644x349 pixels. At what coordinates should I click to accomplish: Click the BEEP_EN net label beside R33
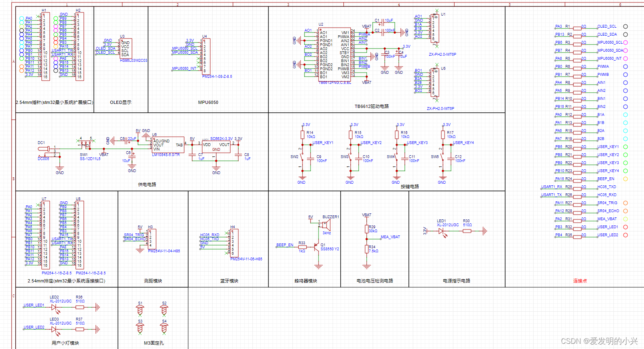tap(285, 245)
